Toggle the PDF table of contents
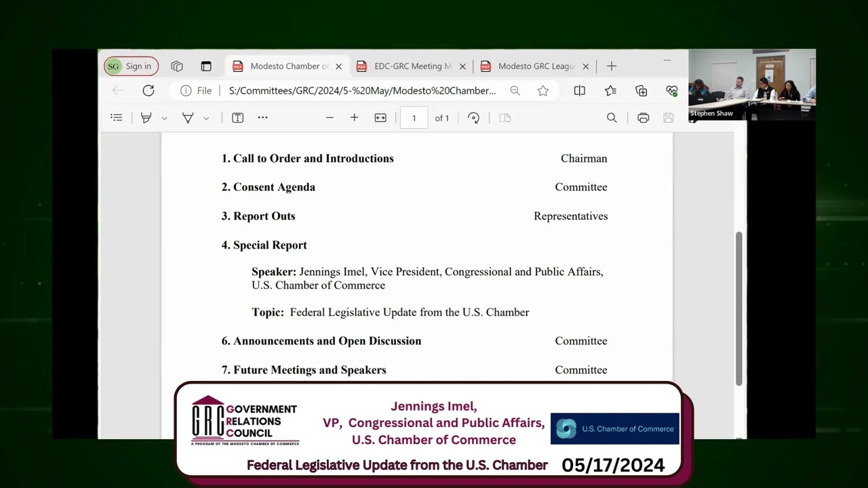868x488 pixels. 117,118
